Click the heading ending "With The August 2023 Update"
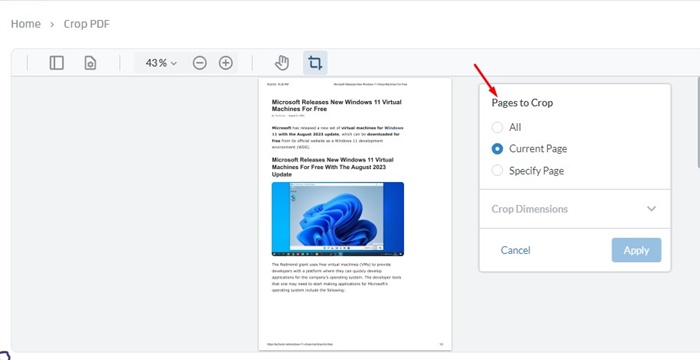The image size is (700, 360). click(333, 167)
